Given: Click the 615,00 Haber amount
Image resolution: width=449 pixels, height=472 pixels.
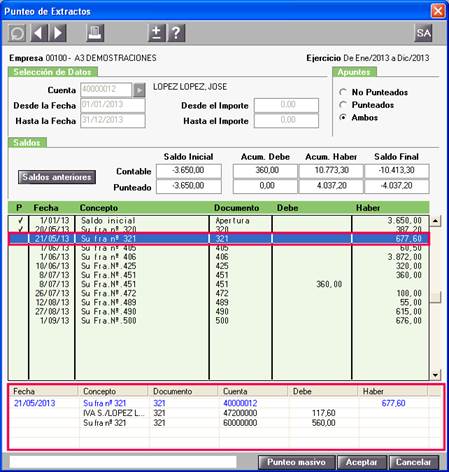Looking at the screenshot, I should point(409,311).
